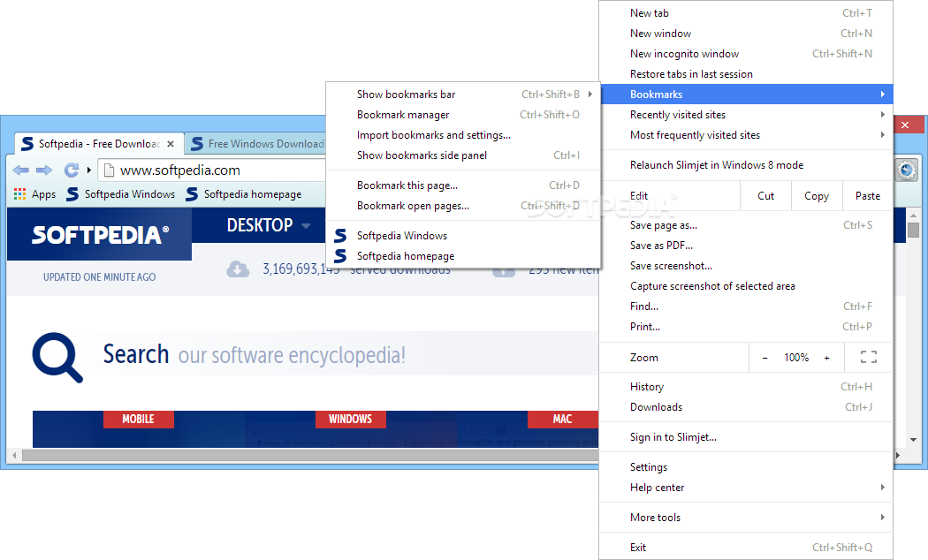Click the browser back arrow icon
Viewport: 928px width, 560px height.
click(x=20, y=170)
